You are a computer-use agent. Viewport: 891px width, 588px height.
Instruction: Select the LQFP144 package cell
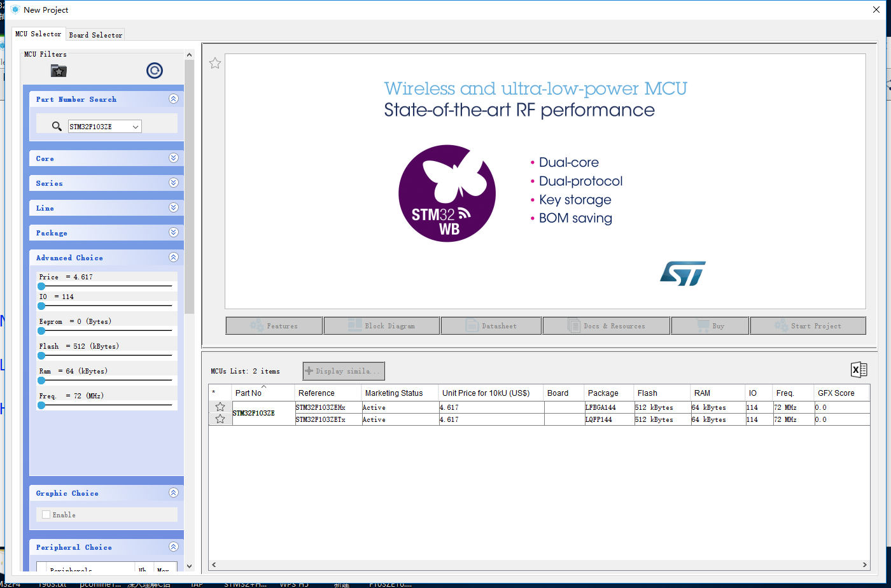(x=610, y=419)
